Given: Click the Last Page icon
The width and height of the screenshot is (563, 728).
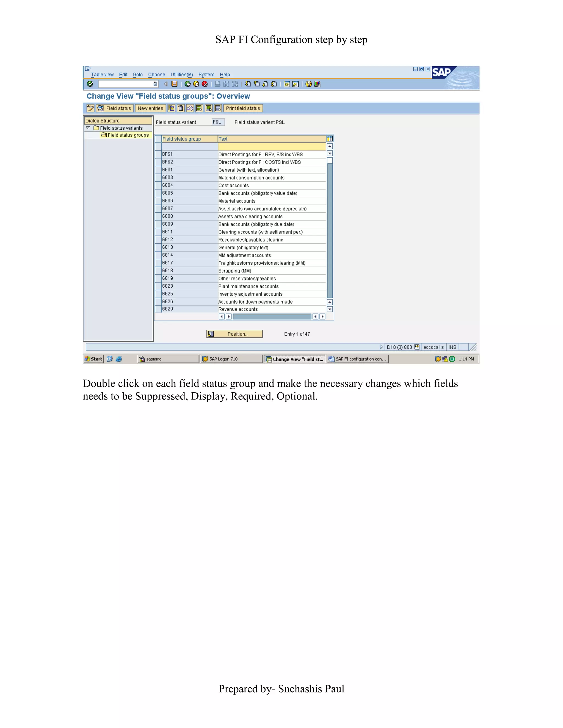Looking at the screenshot, I should point(274,84).
